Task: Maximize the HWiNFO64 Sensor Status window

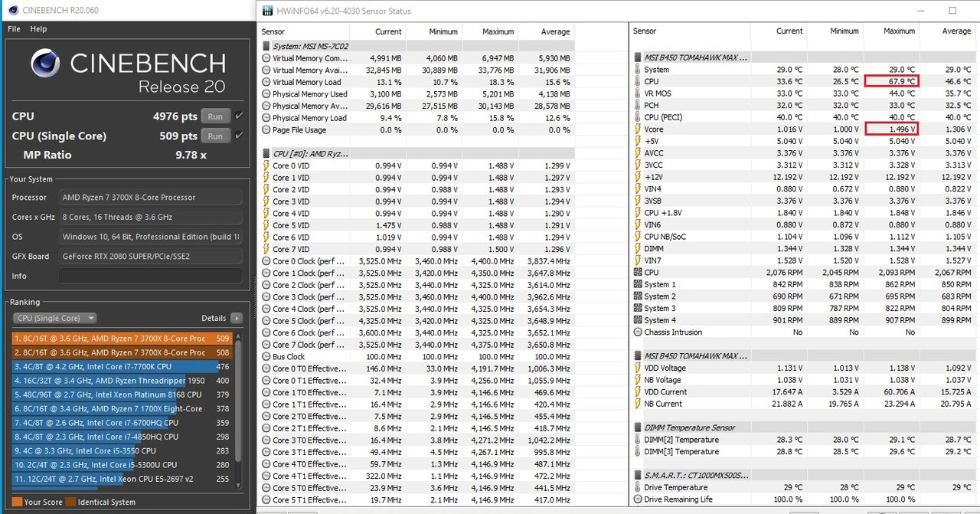Action: click(953, 11)
